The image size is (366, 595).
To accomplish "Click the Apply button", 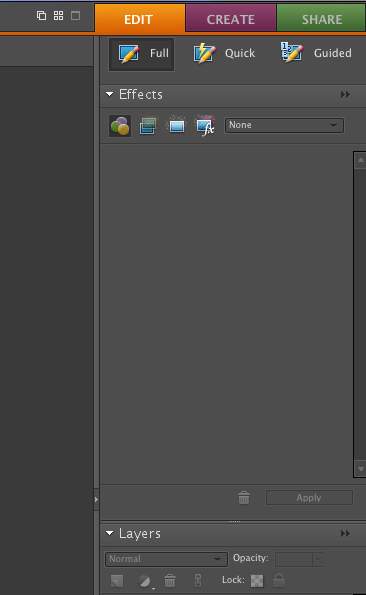I will point(309,497).
